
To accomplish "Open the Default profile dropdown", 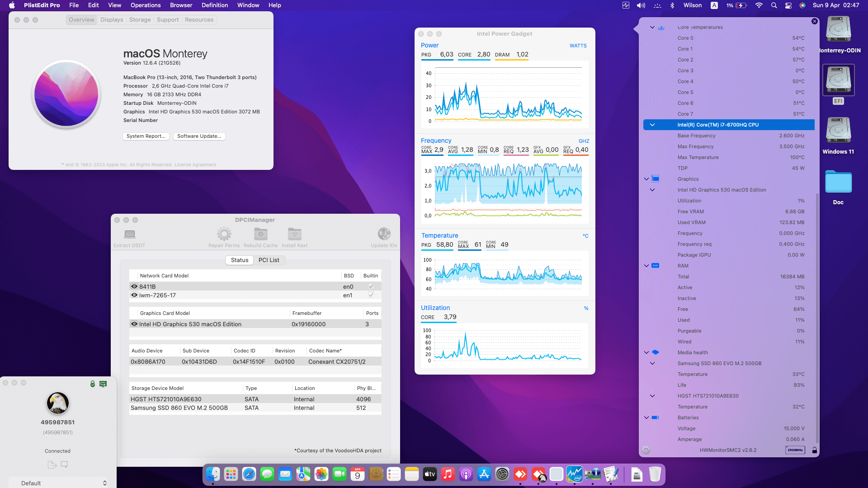I will coord(59,483).
